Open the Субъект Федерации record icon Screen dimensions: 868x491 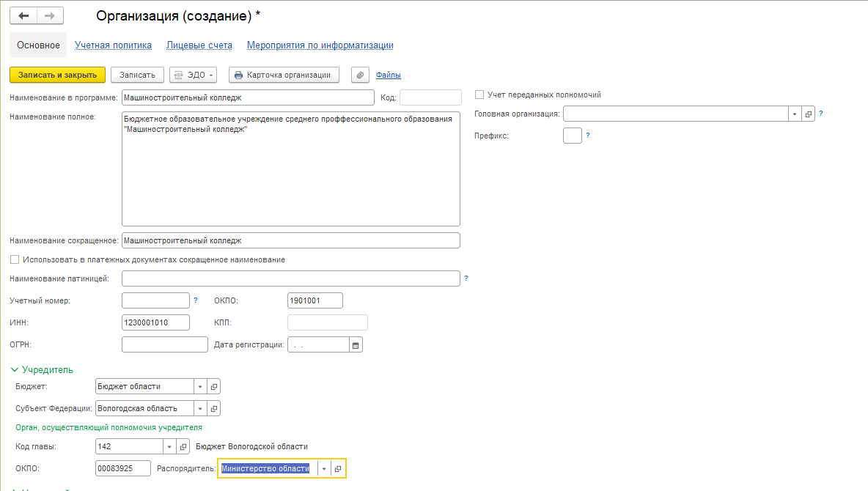[214, 408]
